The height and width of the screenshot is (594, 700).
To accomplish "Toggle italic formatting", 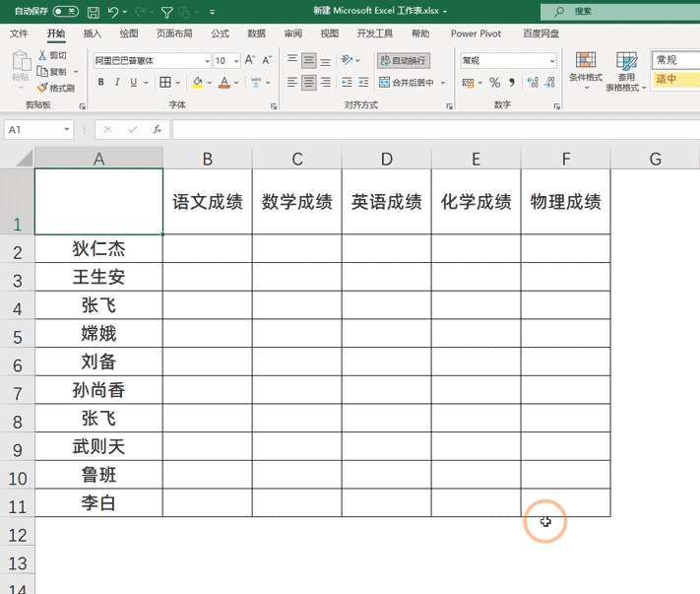I will pos(117,82).
